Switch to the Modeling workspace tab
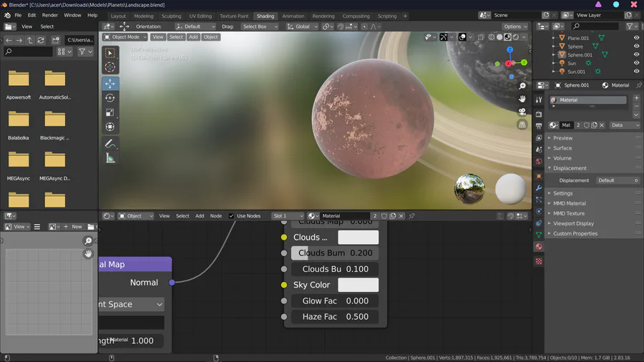 pyautogui.click(x=144, y=16)
